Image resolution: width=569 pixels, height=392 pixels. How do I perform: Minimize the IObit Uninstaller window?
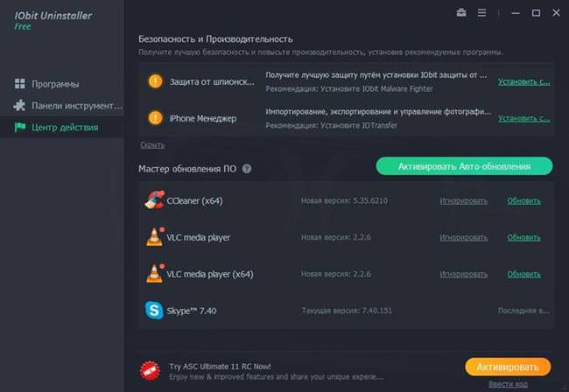(516, 13)
